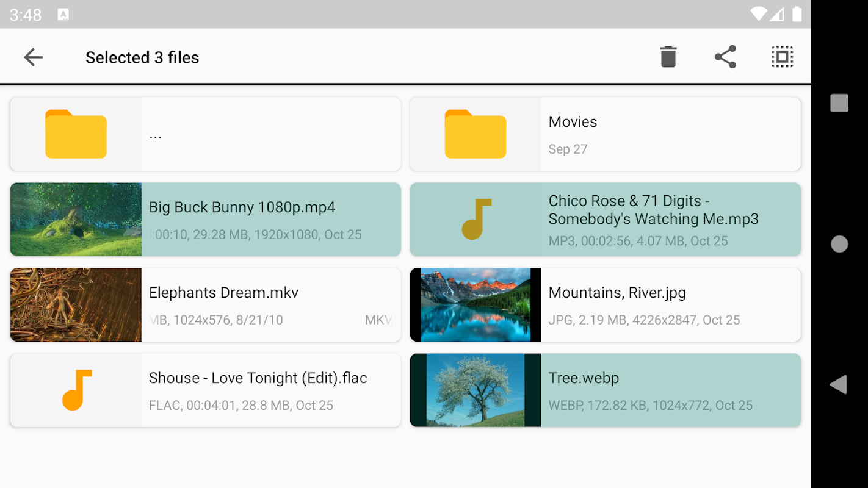Image resolution: width=868 pixels, height=488 pixels.
Task: Delete the selected files with trash icon
Action: tap(668, 57)
